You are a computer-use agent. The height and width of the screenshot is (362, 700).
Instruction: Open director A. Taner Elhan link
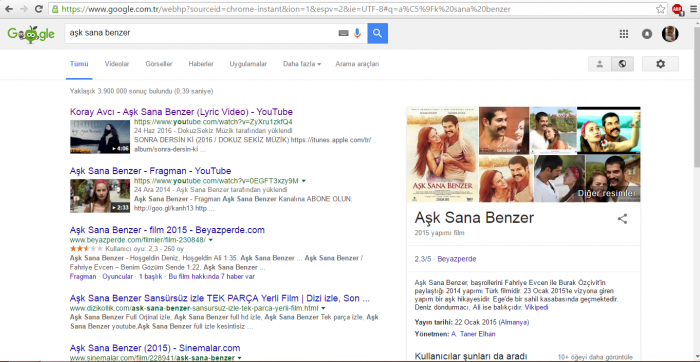(x=473, y=334)
